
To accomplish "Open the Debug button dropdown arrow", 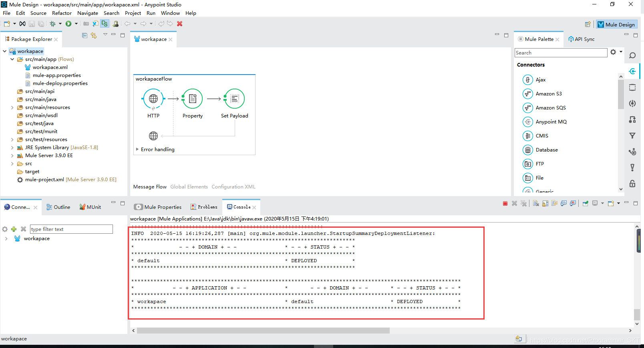I will 60,24.
